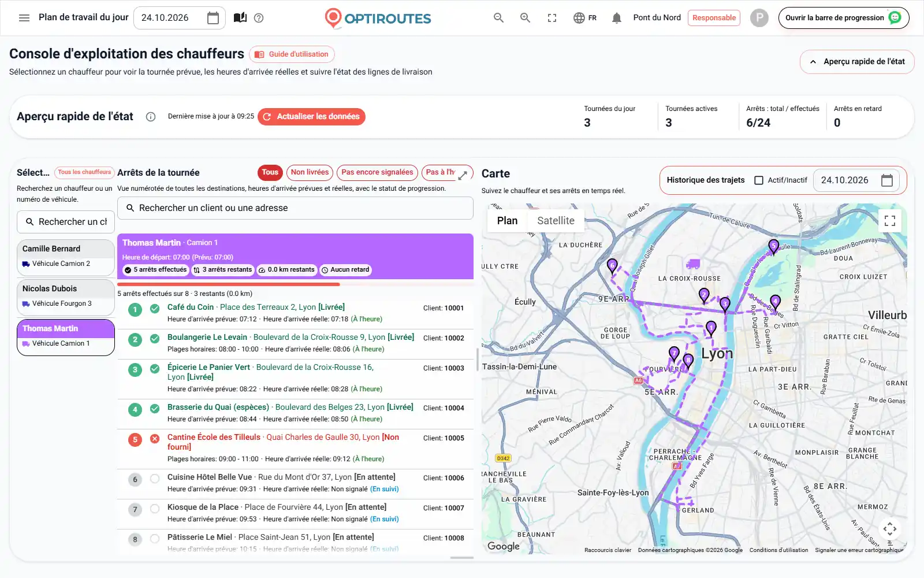The width and height of the screenshot is (924, 578).
Task: Open calendar in route history date field
Action: point(887,180)
